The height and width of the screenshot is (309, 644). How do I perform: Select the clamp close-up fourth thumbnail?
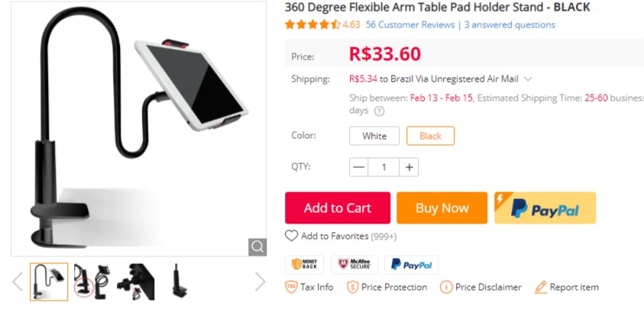177,282
